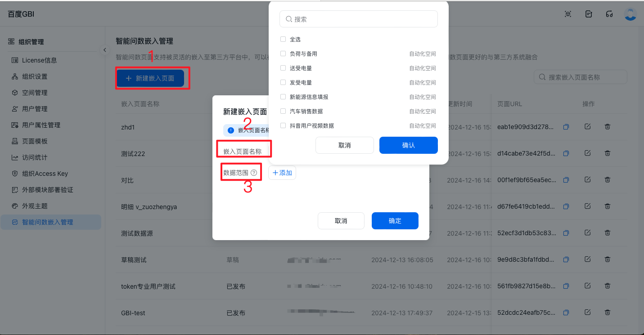Check the 抖音用户视频数据 checkbox
This screenshot has width=644, height=335.
click(x=283, y=125)
